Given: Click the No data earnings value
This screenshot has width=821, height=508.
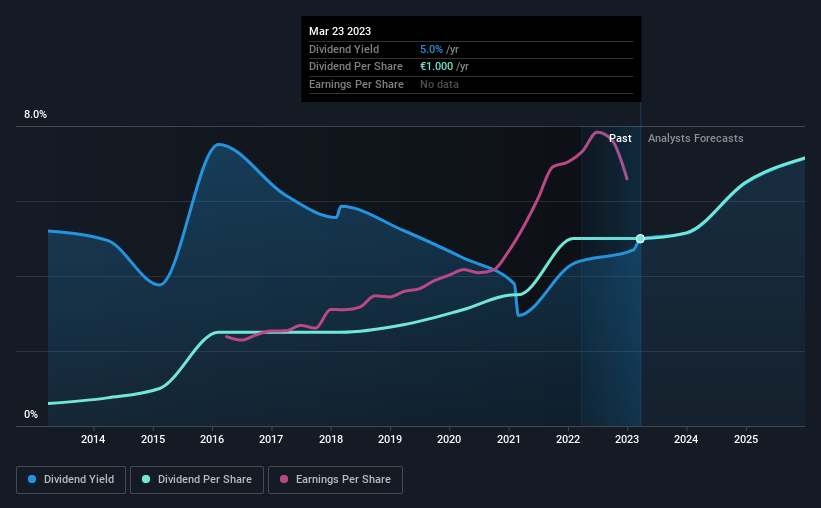Looking at the screenshot, I should pyautogui.click(x=439, y=84).
